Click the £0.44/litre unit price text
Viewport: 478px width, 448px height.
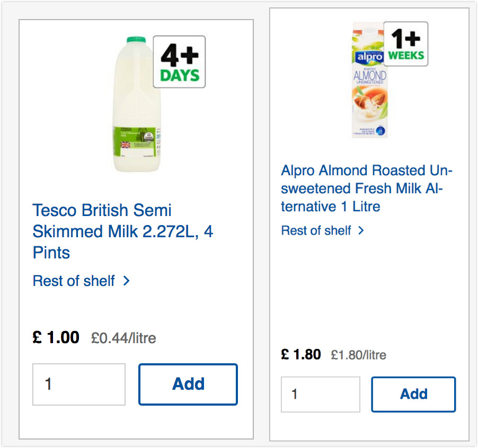123,338
